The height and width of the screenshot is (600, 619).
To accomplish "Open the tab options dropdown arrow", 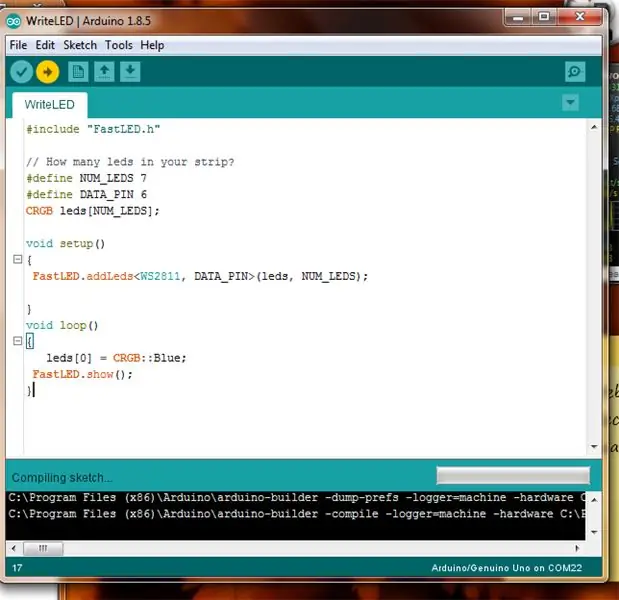I will (570, 103).
